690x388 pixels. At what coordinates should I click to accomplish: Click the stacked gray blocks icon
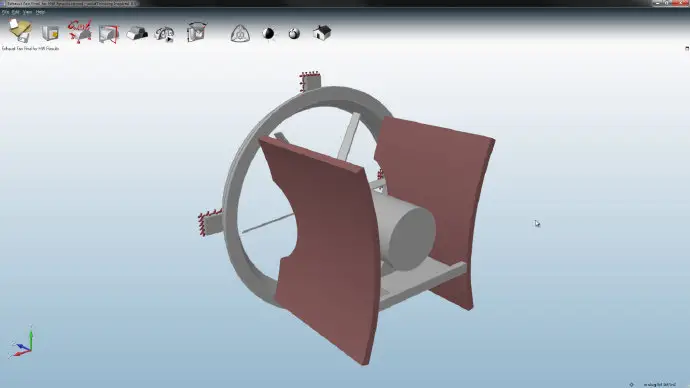point(137,33)
